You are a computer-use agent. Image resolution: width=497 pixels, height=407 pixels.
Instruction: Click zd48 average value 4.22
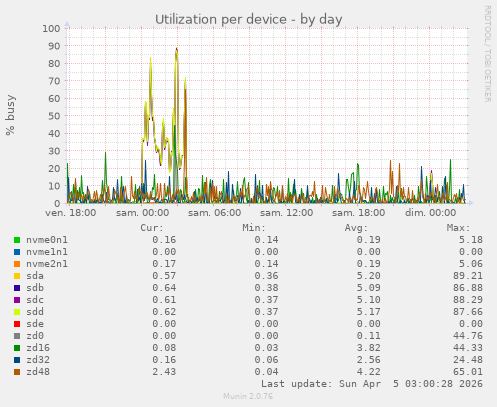click(x=368, y=372)
